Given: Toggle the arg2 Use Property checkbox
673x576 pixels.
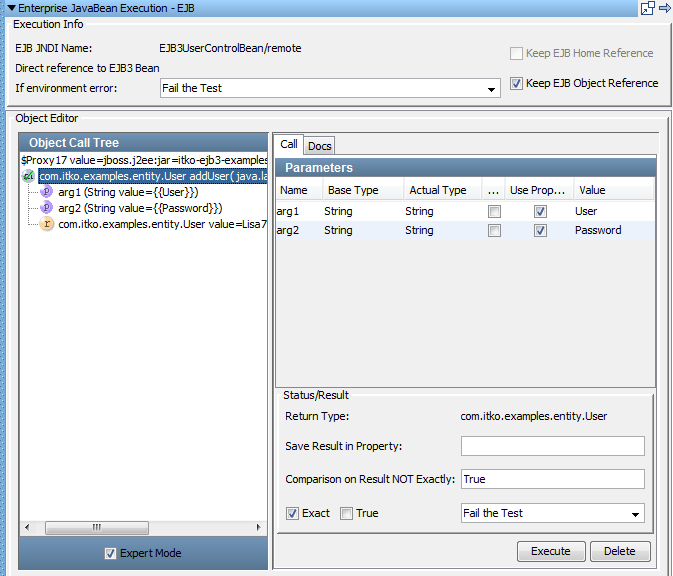Looking at the screenshot, I should 540,230.
